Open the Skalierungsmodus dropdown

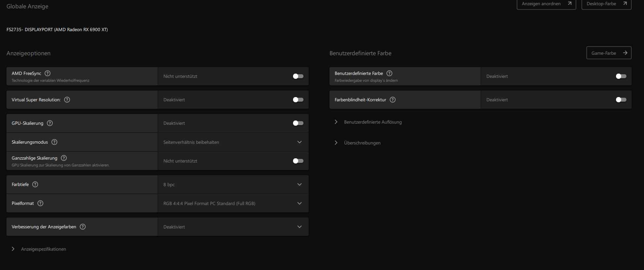(x=233, y=142)
